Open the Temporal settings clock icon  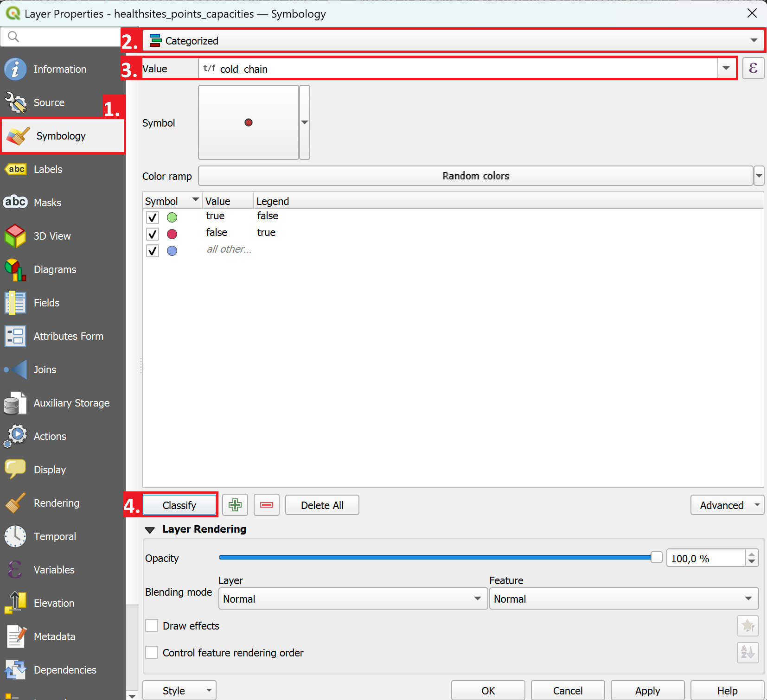[15, 536]
